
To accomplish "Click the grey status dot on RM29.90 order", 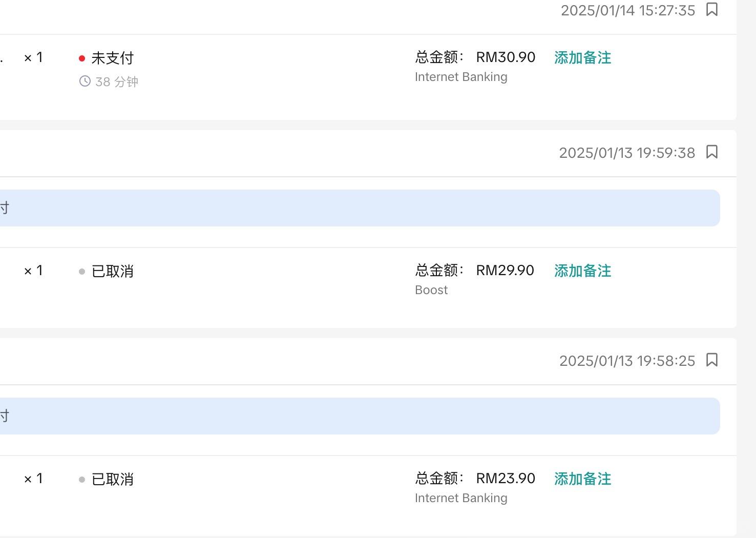I will tap(82, 272).
